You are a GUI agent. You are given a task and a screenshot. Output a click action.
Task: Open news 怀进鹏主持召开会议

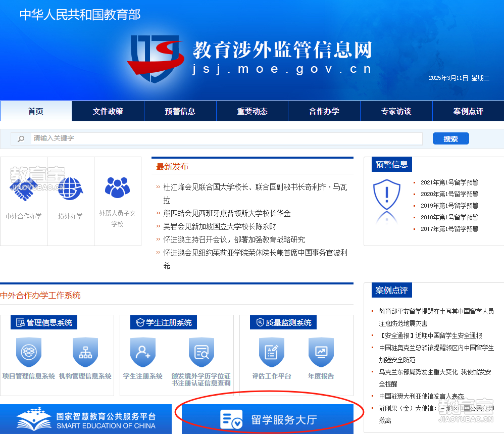234,240
